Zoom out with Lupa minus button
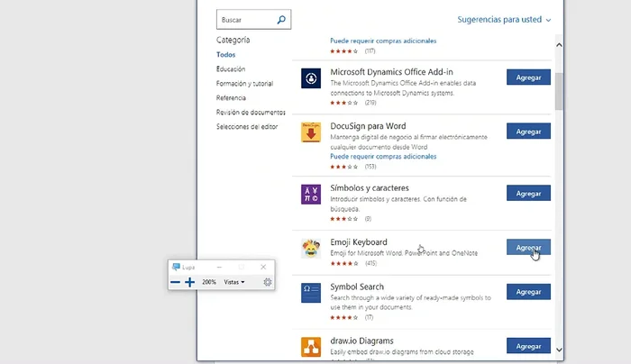The height and width of the screenshot is (364, 631). pos(175,282)
